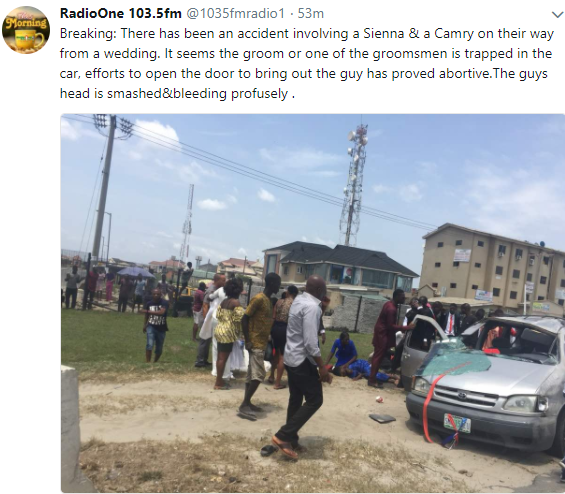Click the tweet text starting with Breaking
This screenshot has height=494, width=565.
click(306, 63)
